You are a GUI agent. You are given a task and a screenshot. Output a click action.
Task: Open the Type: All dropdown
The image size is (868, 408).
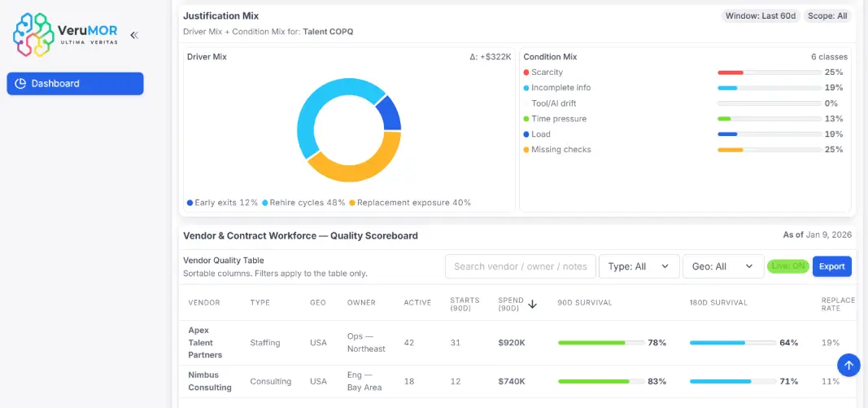coord(639,266)
